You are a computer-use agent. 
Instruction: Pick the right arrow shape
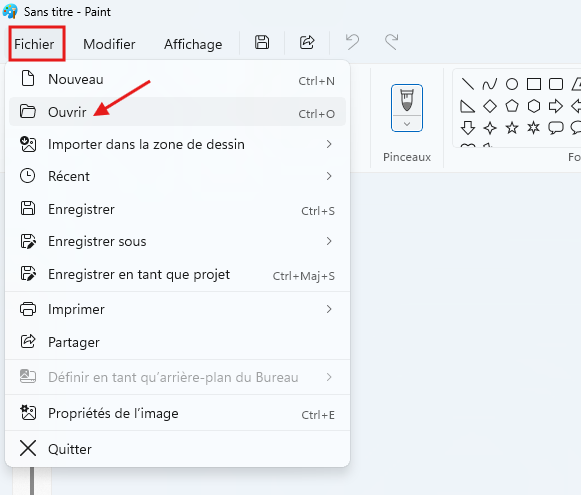[x=555, y=106]
